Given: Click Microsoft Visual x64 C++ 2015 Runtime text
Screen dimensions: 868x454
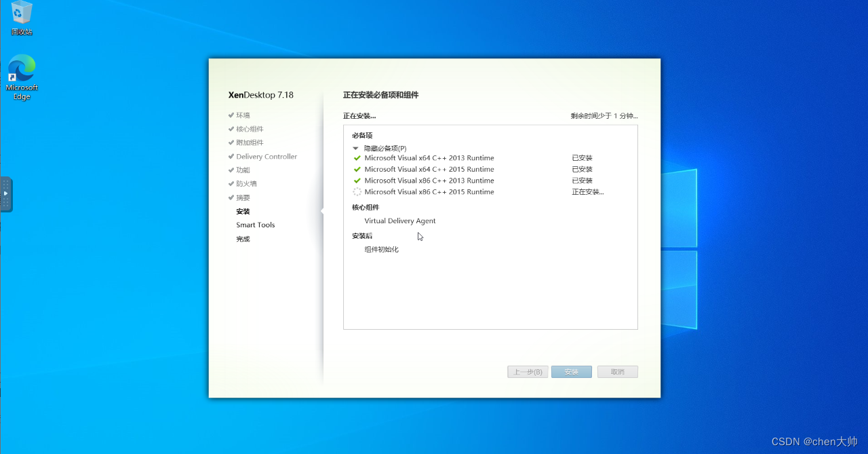Looking at the screenshot, I should (429, 170).
